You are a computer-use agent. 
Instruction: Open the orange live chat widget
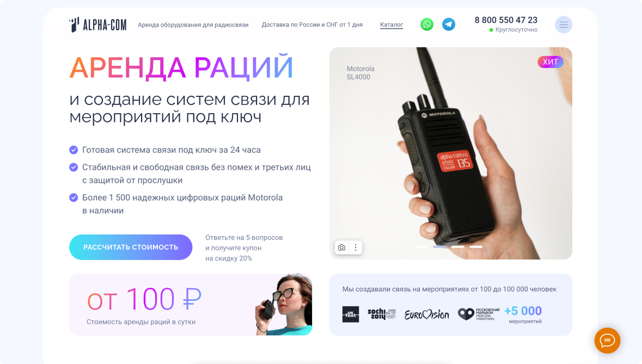tap(607, 341)
